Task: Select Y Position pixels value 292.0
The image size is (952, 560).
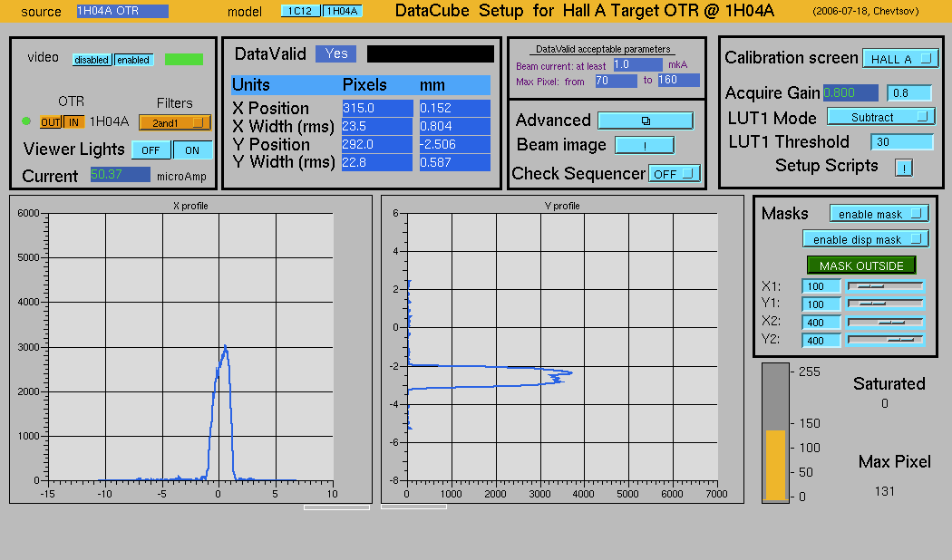Action: (378, 144)
